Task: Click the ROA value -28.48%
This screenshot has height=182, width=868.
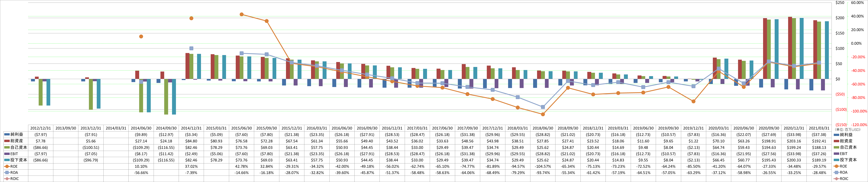Action: (819, 173)
